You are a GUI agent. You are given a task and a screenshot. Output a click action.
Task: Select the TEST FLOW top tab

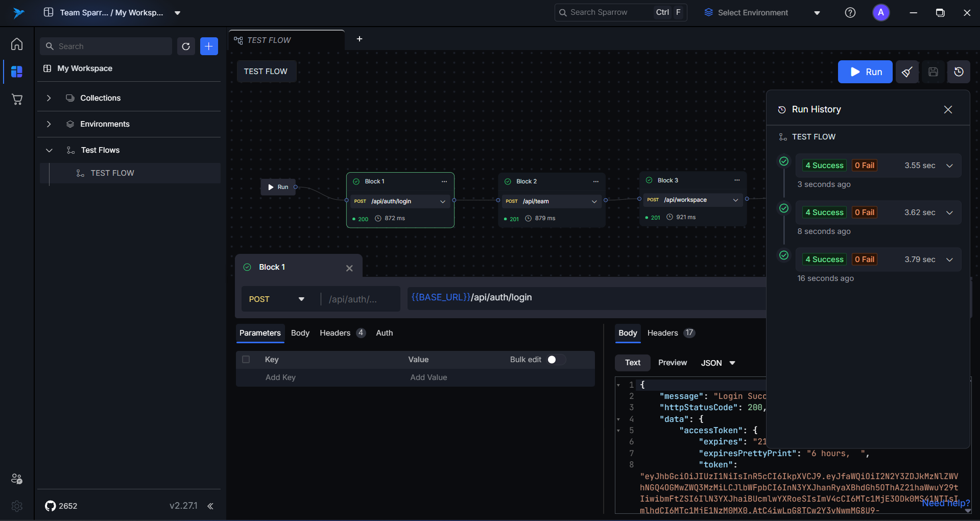point(287,40)
